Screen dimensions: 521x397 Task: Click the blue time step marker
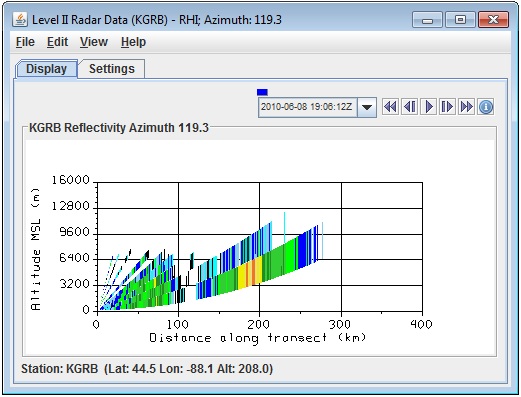click(262, 92)
